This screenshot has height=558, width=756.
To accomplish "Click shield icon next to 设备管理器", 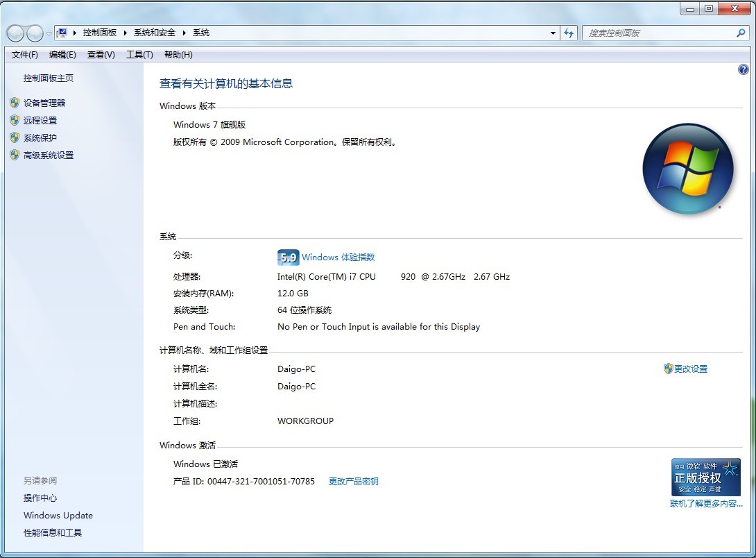I will click(15, 103).
